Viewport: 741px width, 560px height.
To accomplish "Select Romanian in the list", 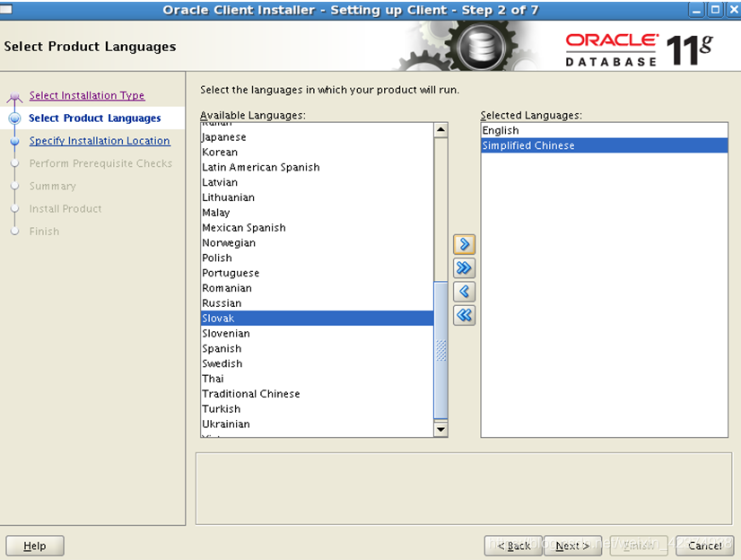I will tap(317, 288).
